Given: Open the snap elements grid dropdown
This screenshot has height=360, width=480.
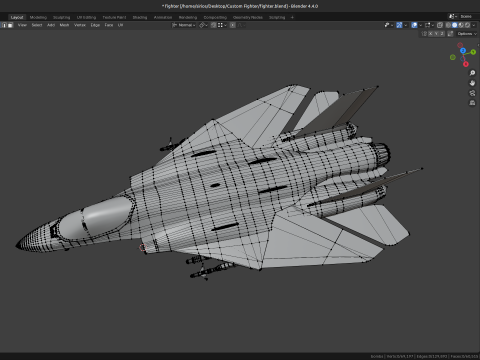Looking at the screenshot, I should point(222,25).
